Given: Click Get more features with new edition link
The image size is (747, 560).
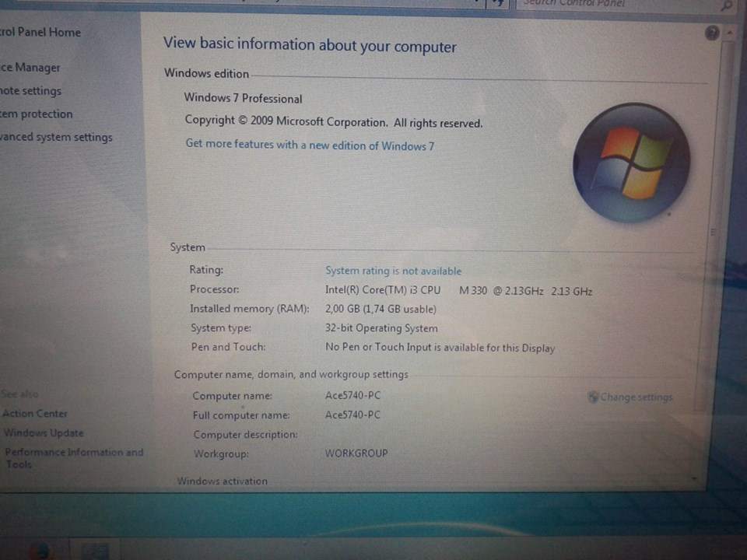Looking at the screenshot, I should click(310, 145).
